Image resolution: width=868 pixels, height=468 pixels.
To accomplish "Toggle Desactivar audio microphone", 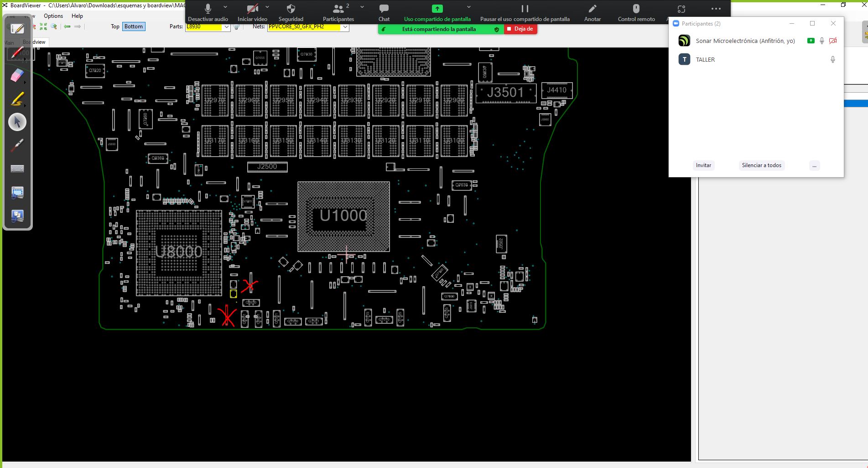I will tap(208, 9).
